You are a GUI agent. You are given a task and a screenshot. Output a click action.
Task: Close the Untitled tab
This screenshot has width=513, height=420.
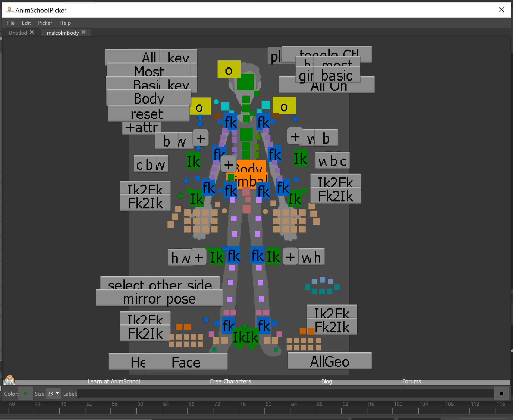click(x=32, y=32)
